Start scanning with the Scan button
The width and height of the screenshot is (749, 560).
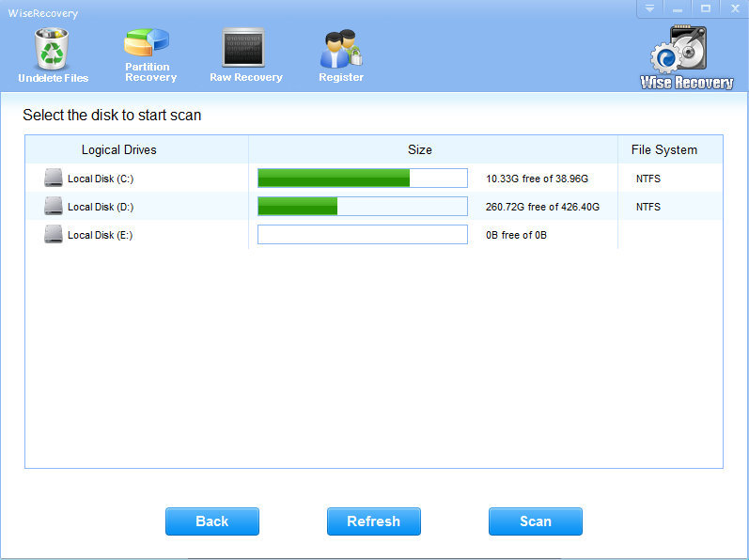click(536, 521)
